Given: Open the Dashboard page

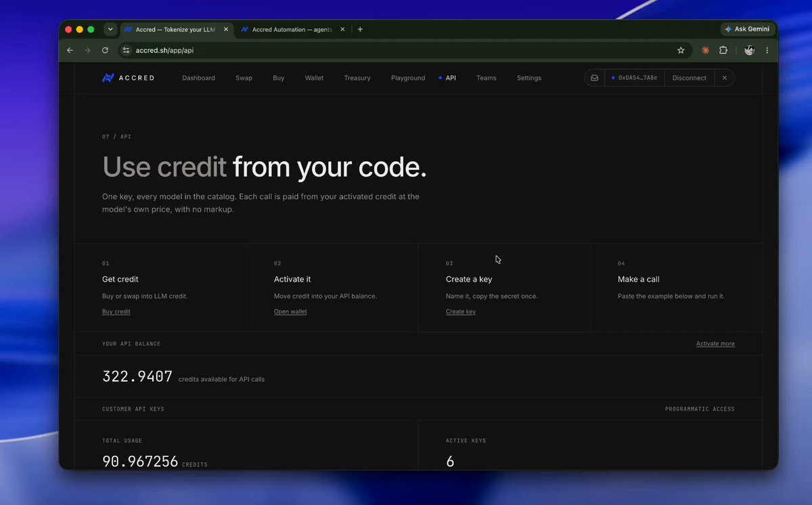Looking at the screenshot, I should [198, 78].
